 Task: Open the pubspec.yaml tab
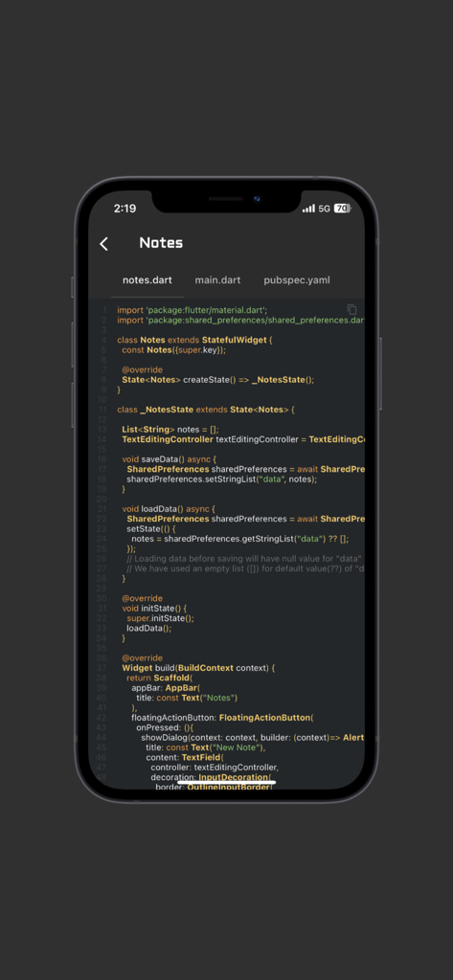(x=297, y=280)
